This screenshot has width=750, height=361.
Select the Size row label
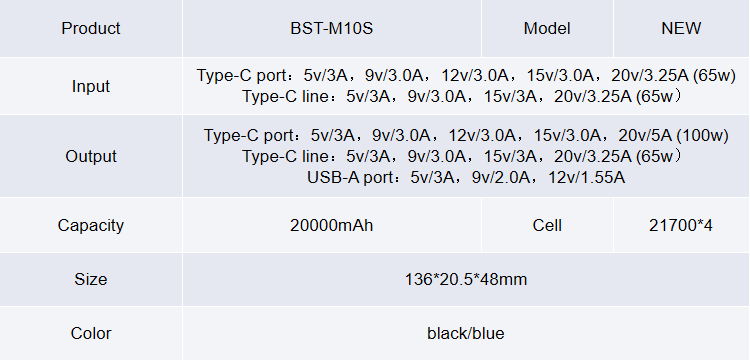[91, 279]
